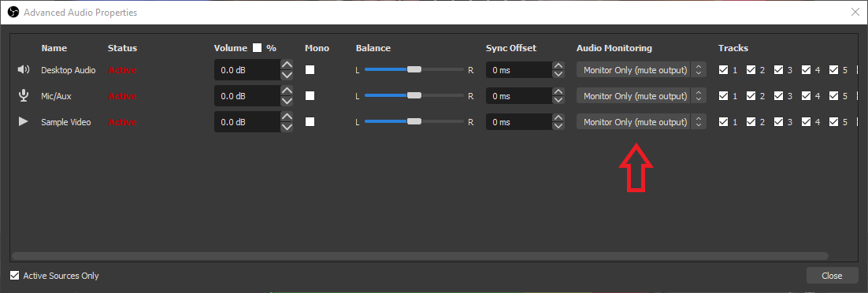Image resolution: width=868 pixels, height=293 pixels.
Task: Uncheck track 4 for Sample Video
Action: pos(806,121)
